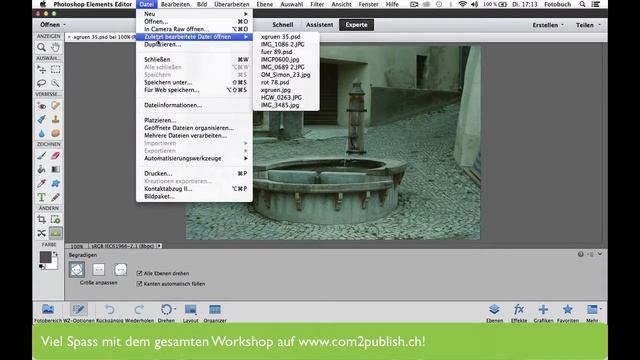Click the Rückgängig undo arrow
This screenshot has height=360, width=640.
[109, 313]
